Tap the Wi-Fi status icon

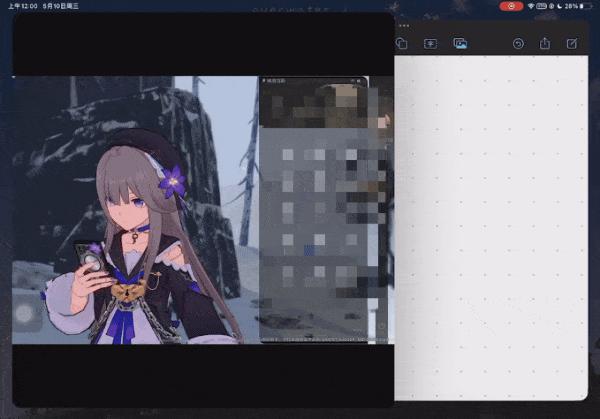pyautogui.click(x=531, y=6)
